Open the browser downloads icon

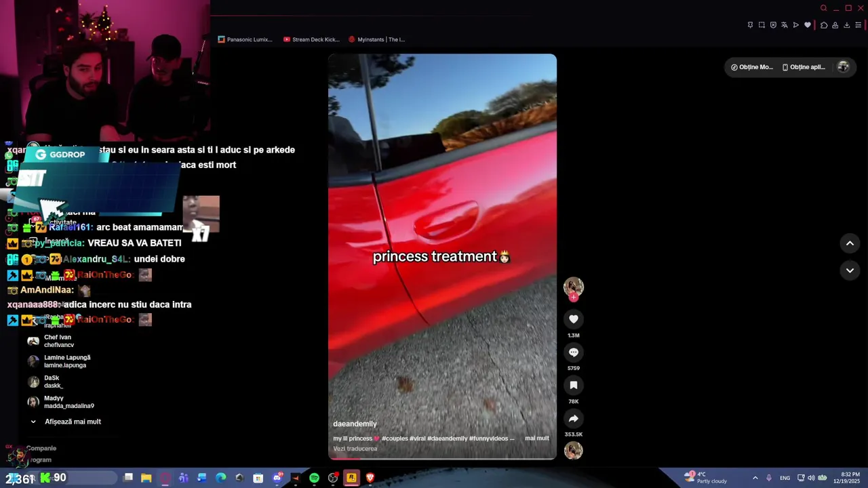[846, 25]
